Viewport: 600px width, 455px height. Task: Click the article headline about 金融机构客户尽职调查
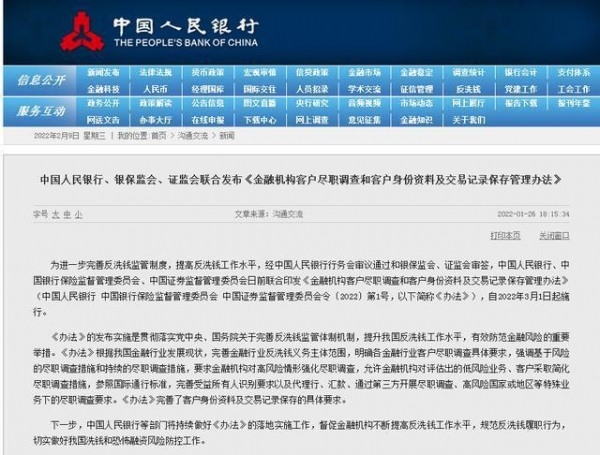tap(301, 179)
